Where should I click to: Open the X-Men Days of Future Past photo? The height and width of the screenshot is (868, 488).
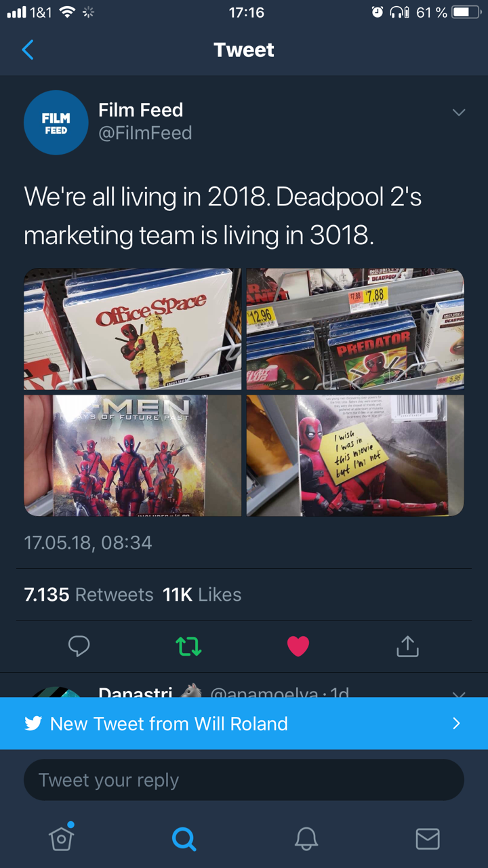coord(133,456)
